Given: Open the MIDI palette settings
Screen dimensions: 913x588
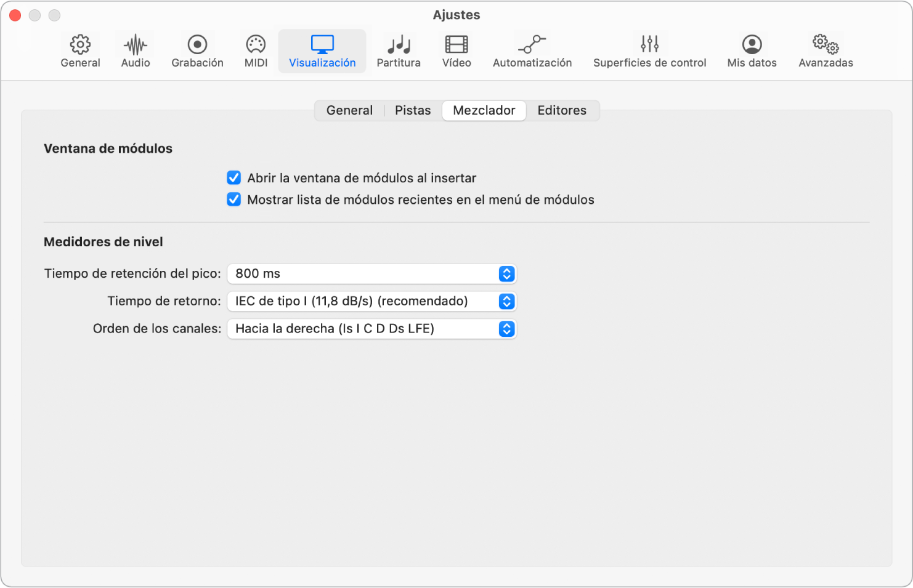Looking at the screenshot, I should 256,51.
